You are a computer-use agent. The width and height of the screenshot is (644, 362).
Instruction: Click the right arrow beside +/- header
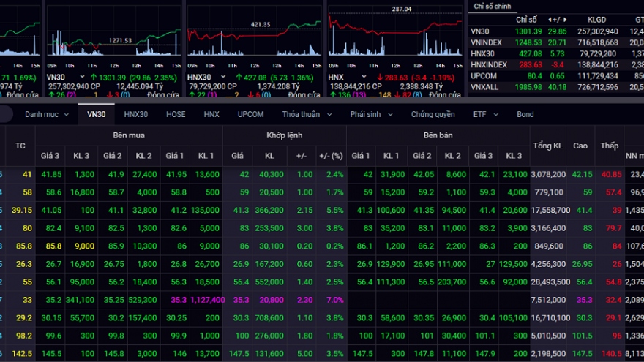pyautogui.click(x=565, y=20)
